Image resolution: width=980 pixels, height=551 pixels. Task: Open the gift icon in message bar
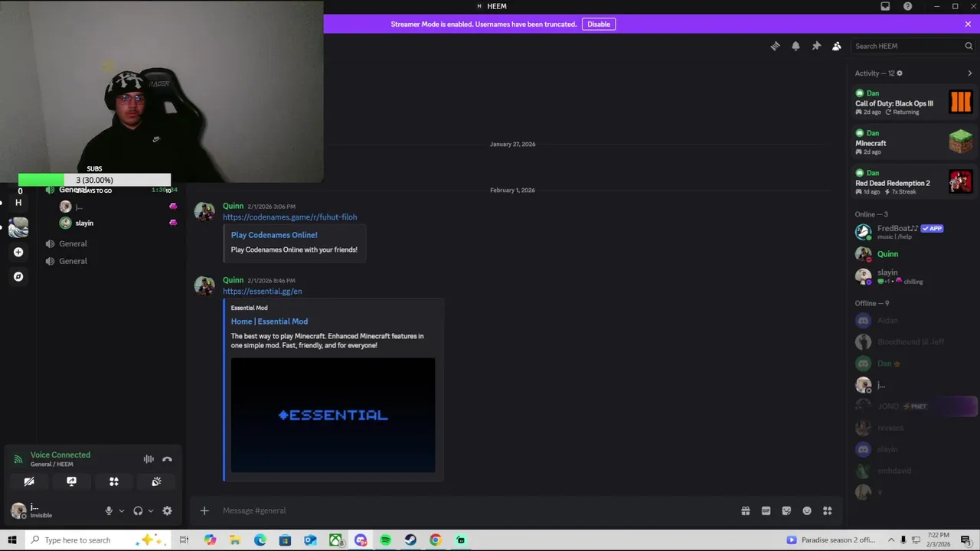(745, 510)
